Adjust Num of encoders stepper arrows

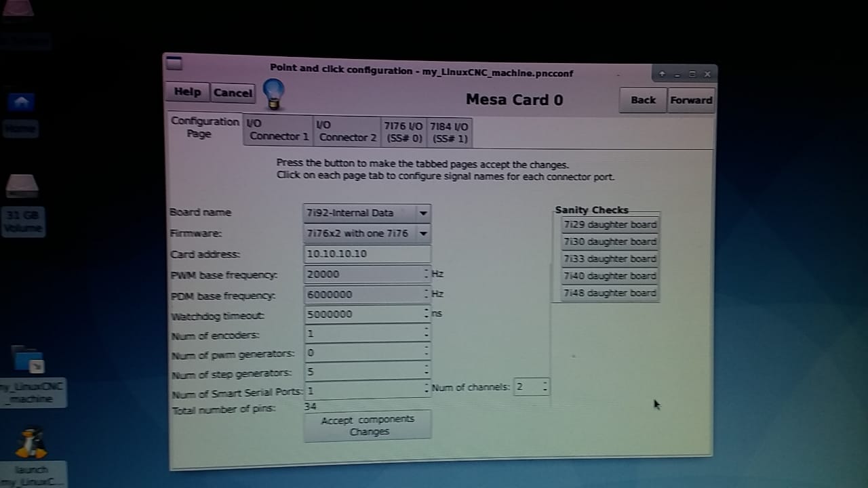click(427, 333)
